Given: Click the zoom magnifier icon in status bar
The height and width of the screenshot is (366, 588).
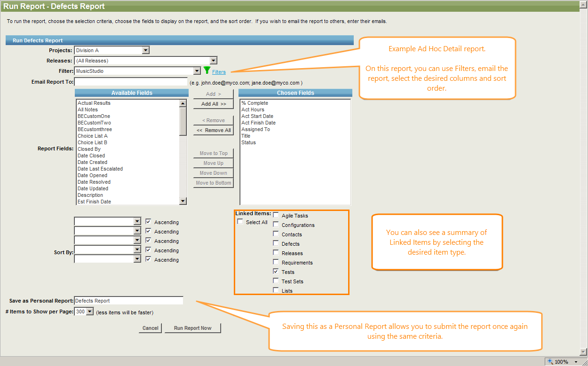Looking at the screenshot, I should (550, 362).
